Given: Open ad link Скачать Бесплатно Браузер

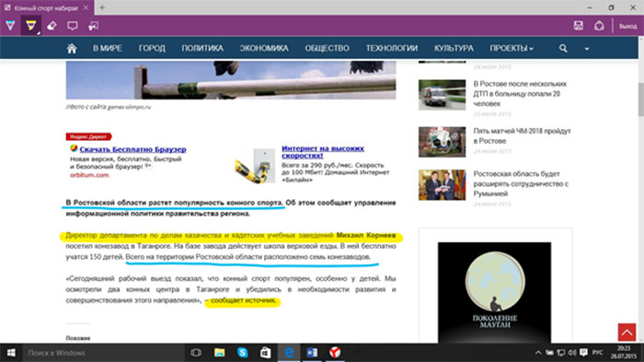Looking at the screenshot, I should 132,149.
